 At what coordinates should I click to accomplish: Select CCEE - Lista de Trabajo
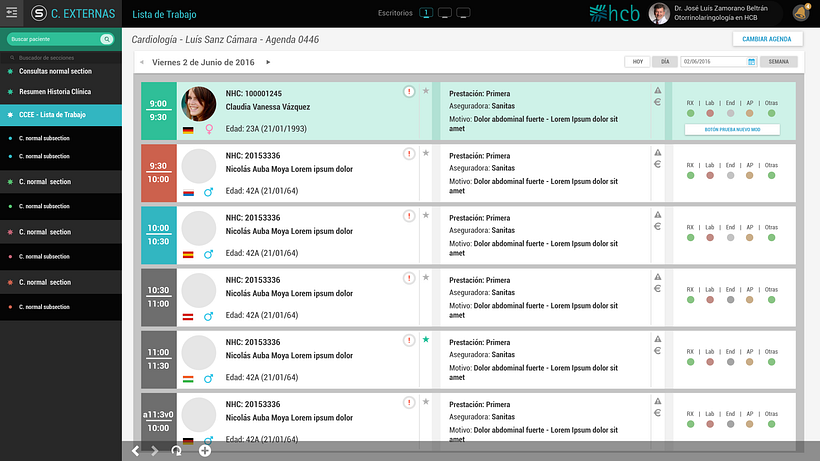[61, 115]
